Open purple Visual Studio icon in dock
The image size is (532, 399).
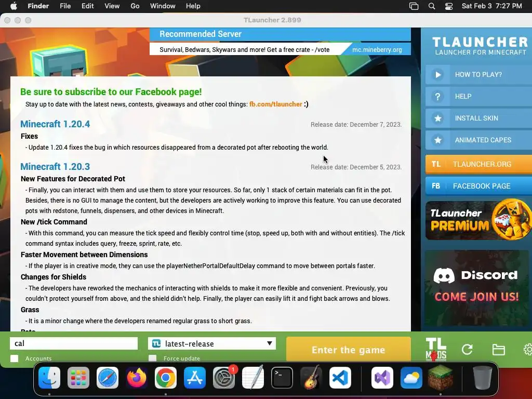[x=382, y=378]
